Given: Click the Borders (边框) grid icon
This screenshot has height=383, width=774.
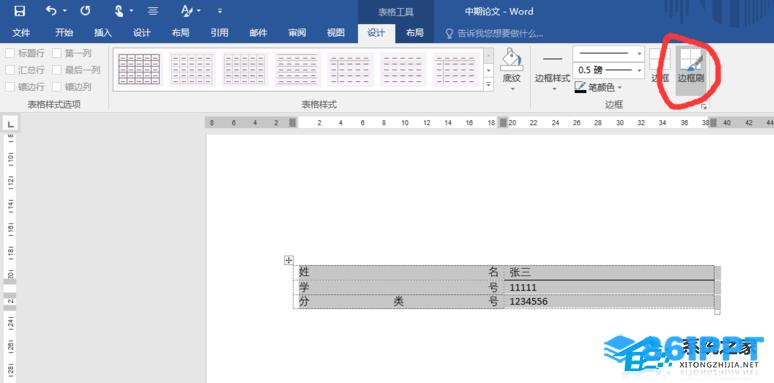Looking at the screenshot, I should click(660, 66).
